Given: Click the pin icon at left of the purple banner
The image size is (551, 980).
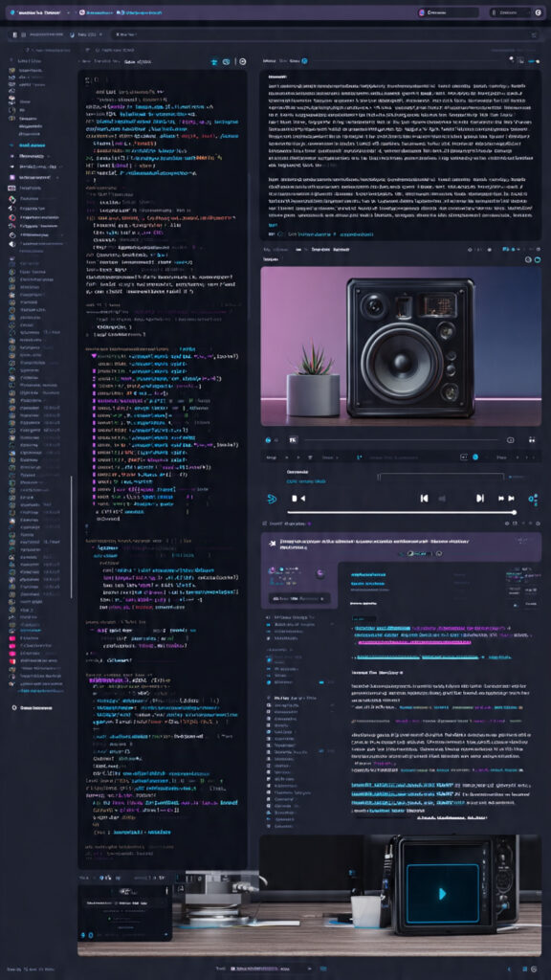Looking at the screenshot, I should pyautogui.click(x=272, y=544).
